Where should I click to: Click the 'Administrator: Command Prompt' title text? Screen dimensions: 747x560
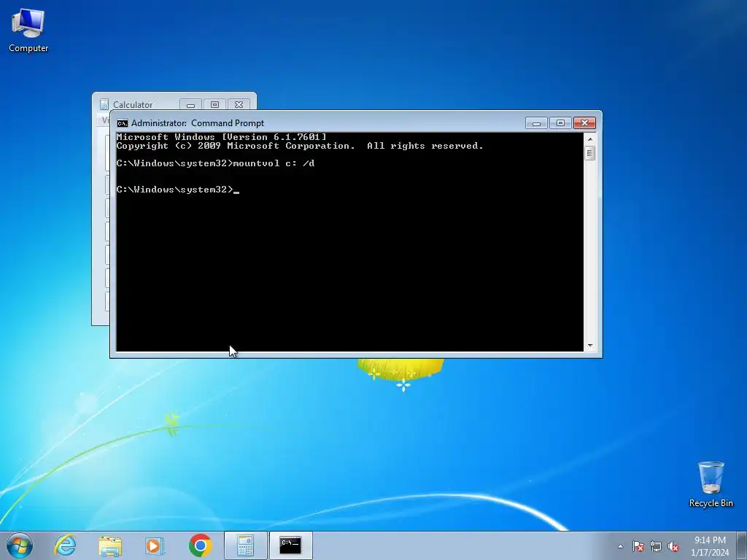[x=198, y=123]
